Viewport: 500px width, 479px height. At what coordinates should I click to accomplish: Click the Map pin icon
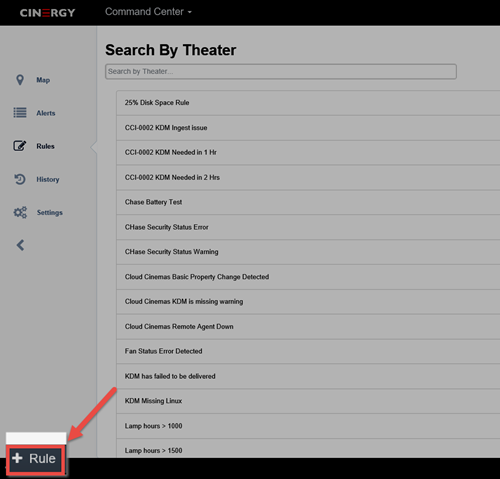[20, 80]
